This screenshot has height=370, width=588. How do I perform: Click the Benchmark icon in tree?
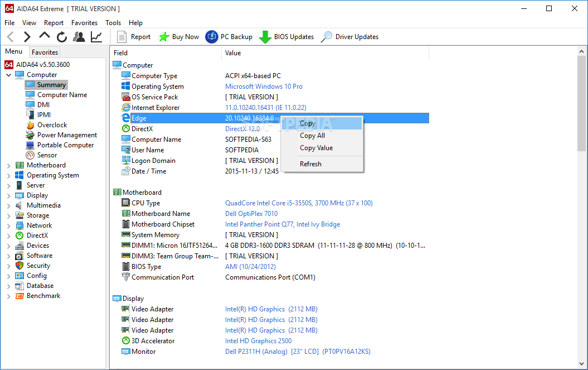(x=20, y=296)
